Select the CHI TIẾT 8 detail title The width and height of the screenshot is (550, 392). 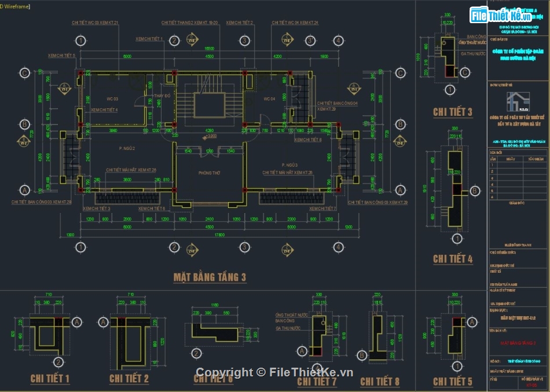pyautogui.click(x=380, y=381)
